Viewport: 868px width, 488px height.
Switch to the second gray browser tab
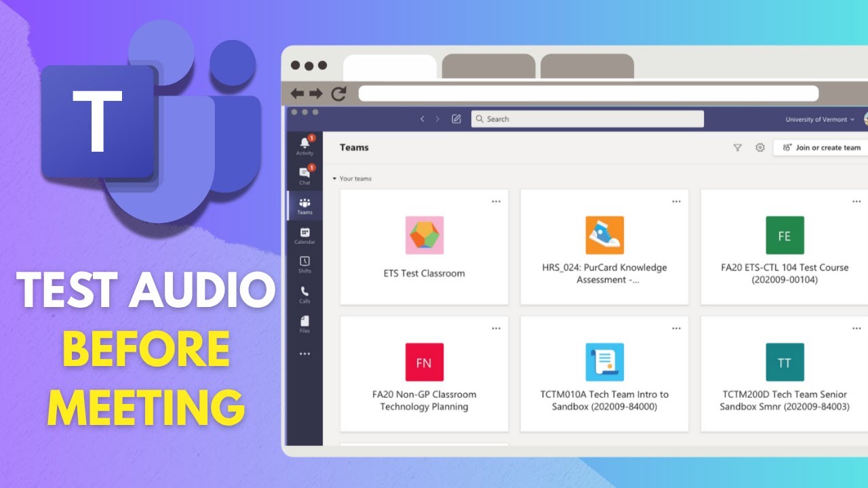click(x=488, y=66)
